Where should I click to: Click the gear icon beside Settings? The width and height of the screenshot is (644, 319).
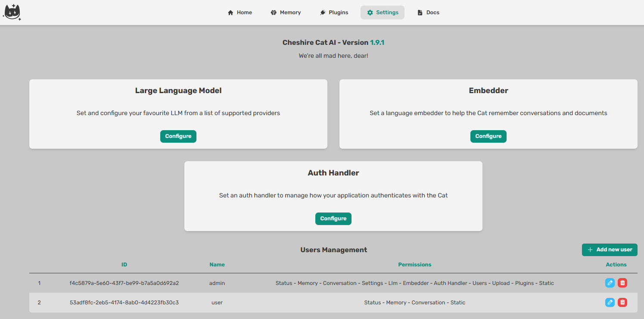(370, 13)
